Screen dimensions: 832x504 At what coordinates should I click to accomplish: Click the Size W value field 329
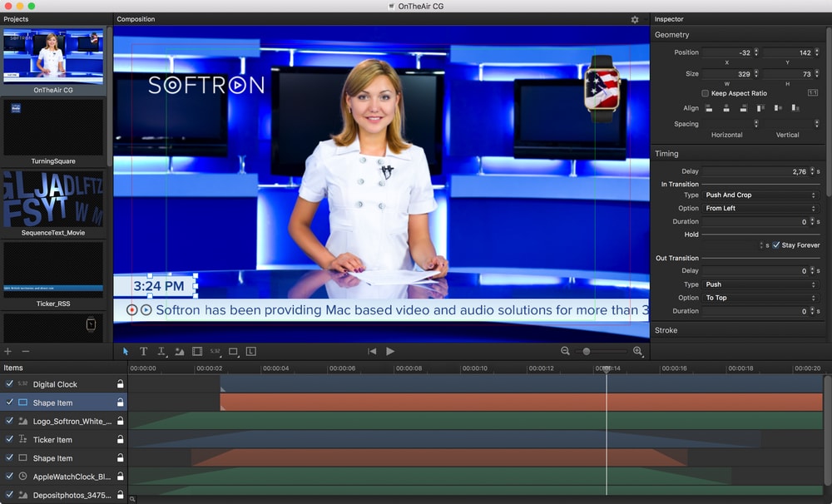pos(727,74)
